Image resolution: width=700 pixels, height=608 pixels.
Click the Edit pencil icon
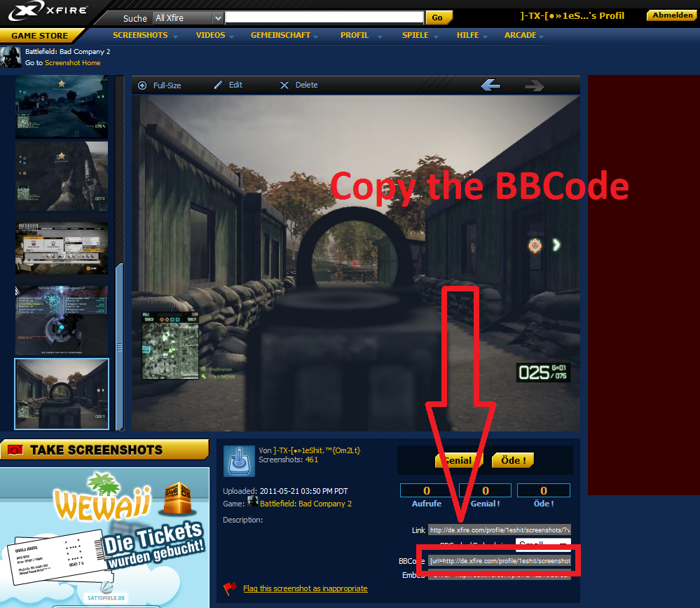(219, 85)
